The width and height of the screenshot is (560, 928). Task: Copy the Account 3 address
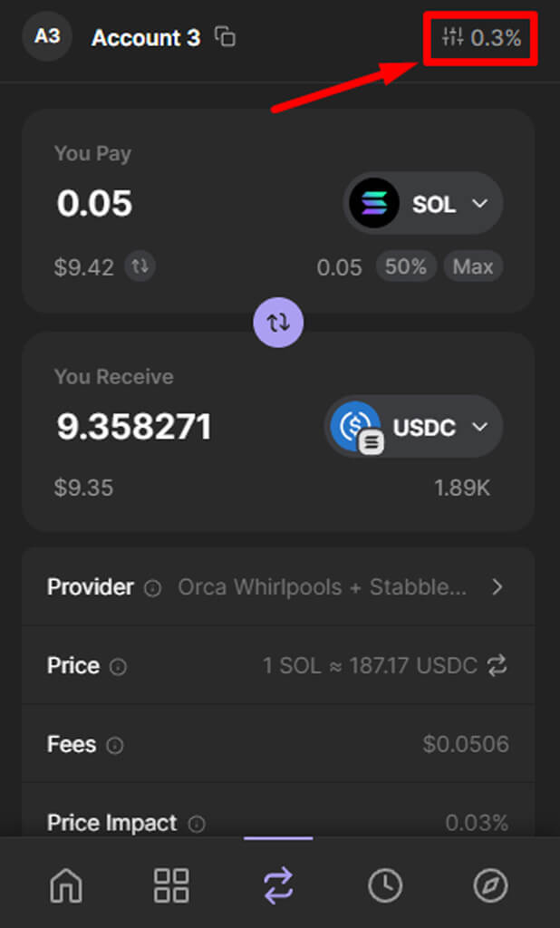pos(225,38)
